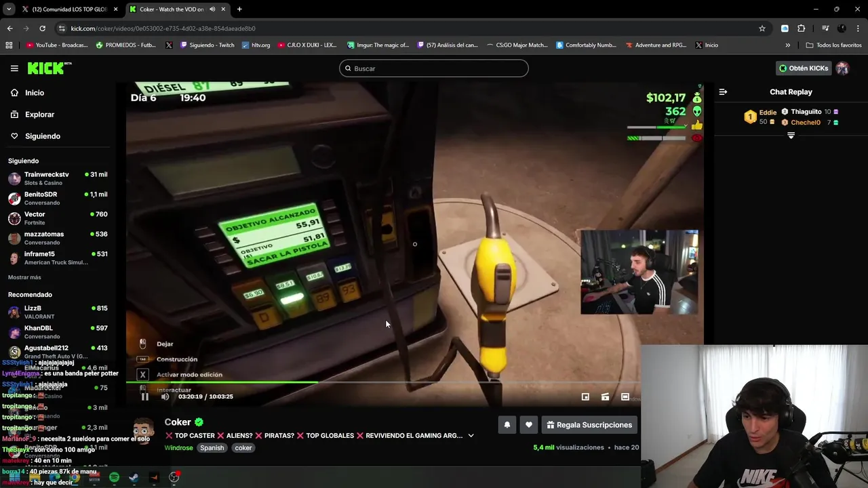This screenshot has width=868, height=488.
Task: View site information icon in address bar
Action: point(62,28)
